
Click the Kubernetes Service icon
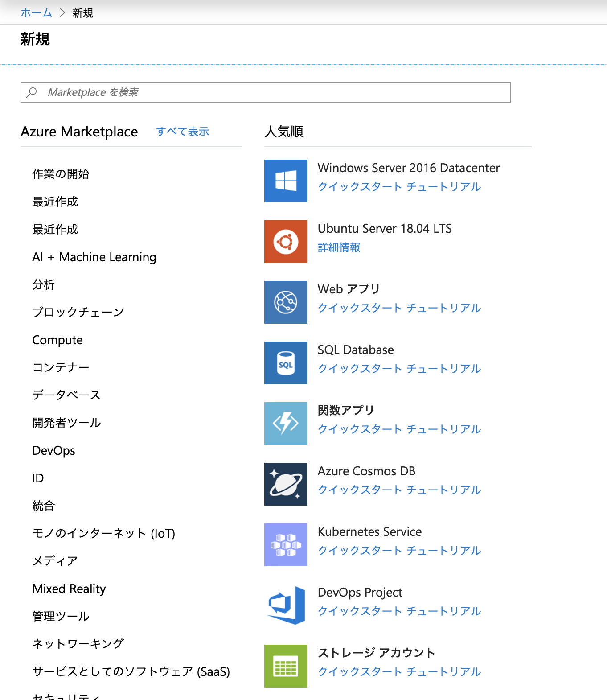point(286,545)
